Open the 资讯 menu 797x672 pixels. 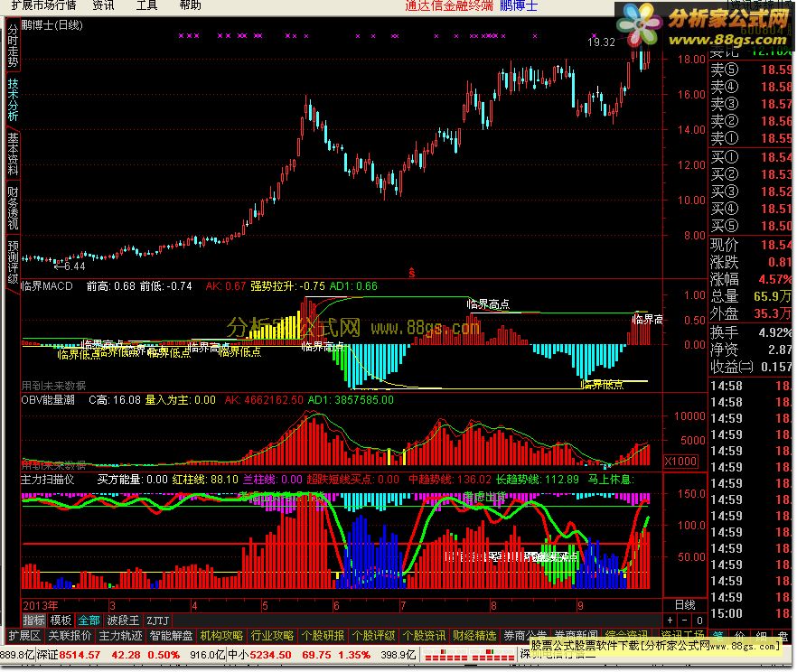tap(103, 5)
